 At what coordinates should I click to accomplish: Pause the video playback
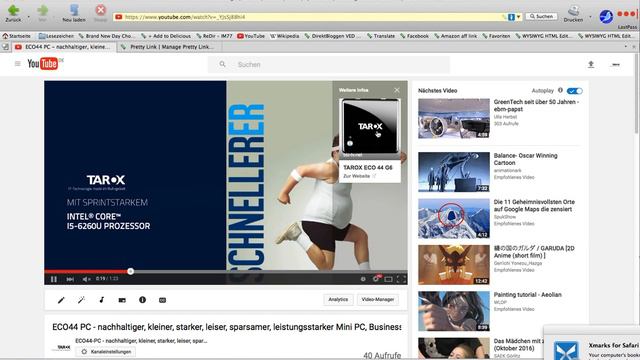(x=54, y=279)
